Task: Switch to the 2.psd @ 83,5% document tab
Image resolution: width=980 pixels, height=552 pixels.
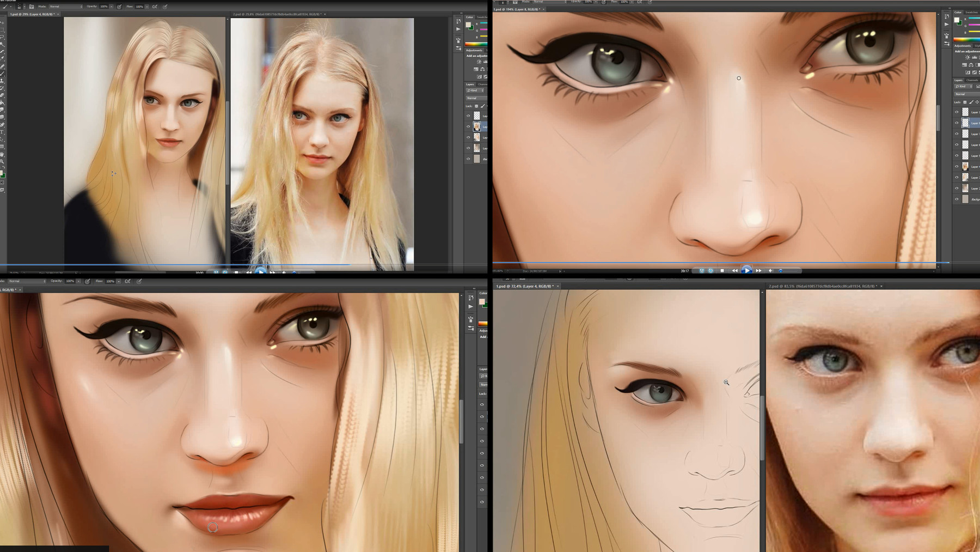Action: 822,286
